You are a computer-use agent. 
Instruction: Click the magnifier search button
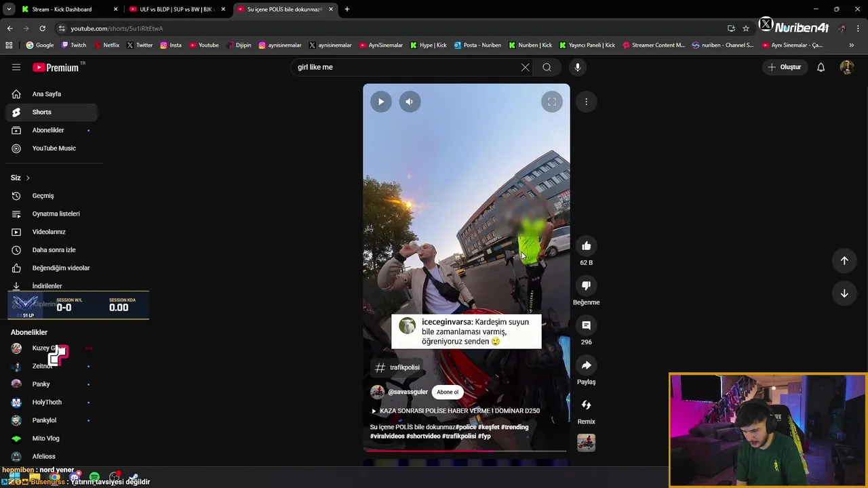tap(547, 67)
